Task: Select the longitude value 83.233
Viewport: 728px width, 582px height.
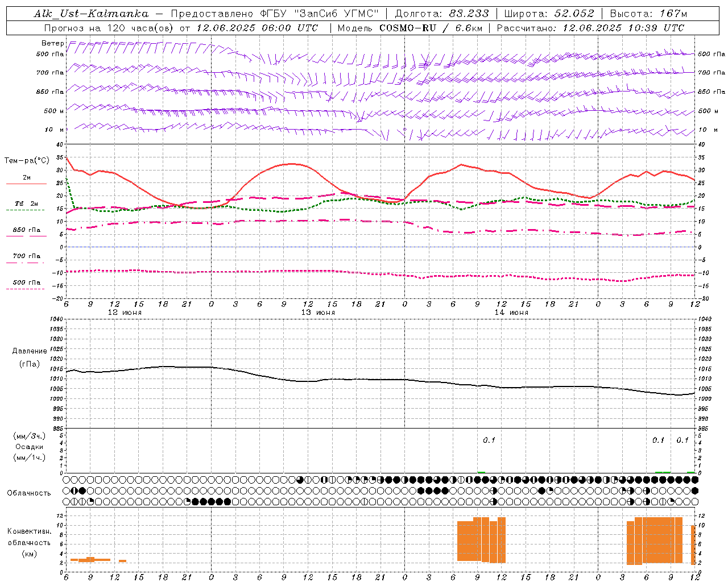Action: click(x=469, y=14)
